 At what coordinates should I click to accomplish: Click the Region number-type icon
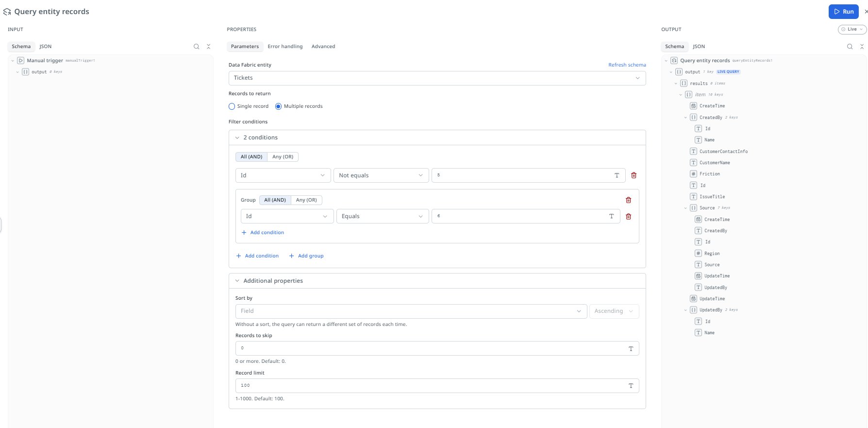[699, 254]
